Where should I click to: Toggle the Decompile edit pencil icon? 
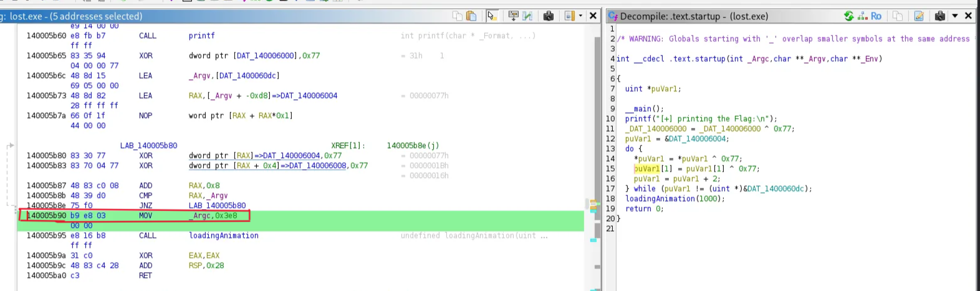click(x=919, y=16)
